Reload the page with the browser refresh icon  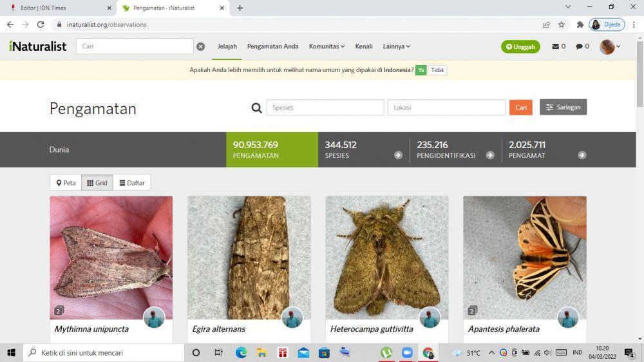pyautogui.click(x=40, y=24)
